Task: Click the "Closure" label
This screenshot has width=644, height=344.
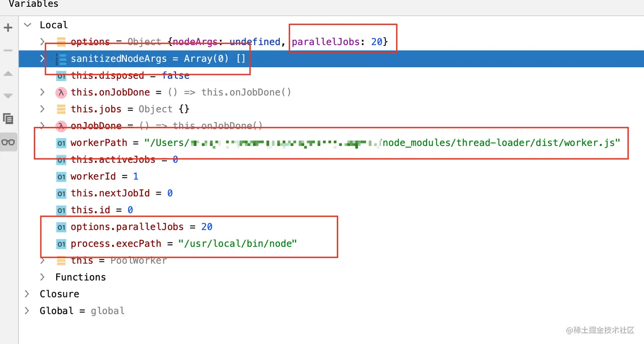Action: coord(59,294)
